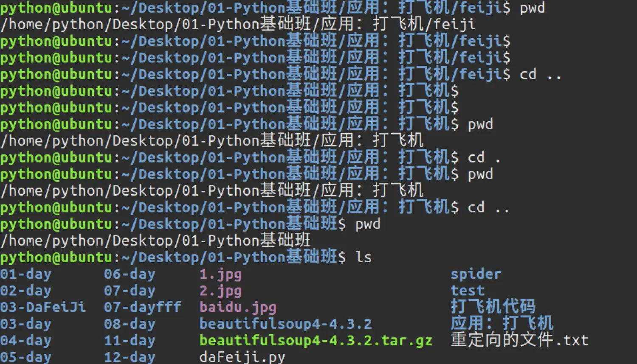Image resolution: width=637 pixels, height=364 pixels.
Task: Select the 07-dayfff directory name
Action: click(143, 307)
